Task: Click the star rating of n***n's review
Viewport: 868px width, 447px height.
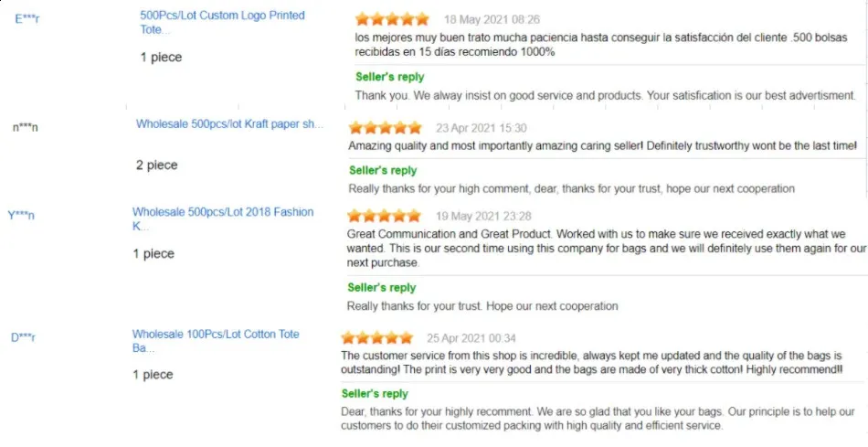Action: click(385, 128)
